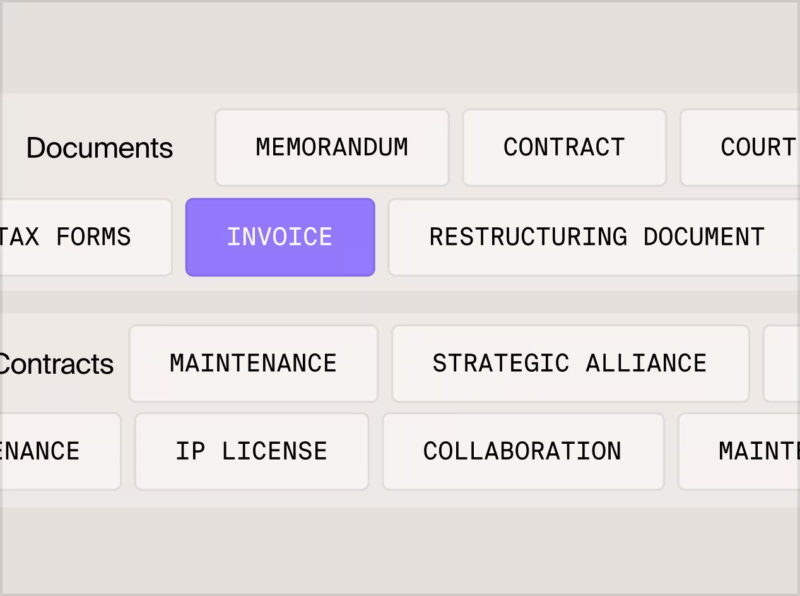This screenshot has width=800, height=596.
Task: Choose the CONTRACT document tag
Action: click(564, 148)
